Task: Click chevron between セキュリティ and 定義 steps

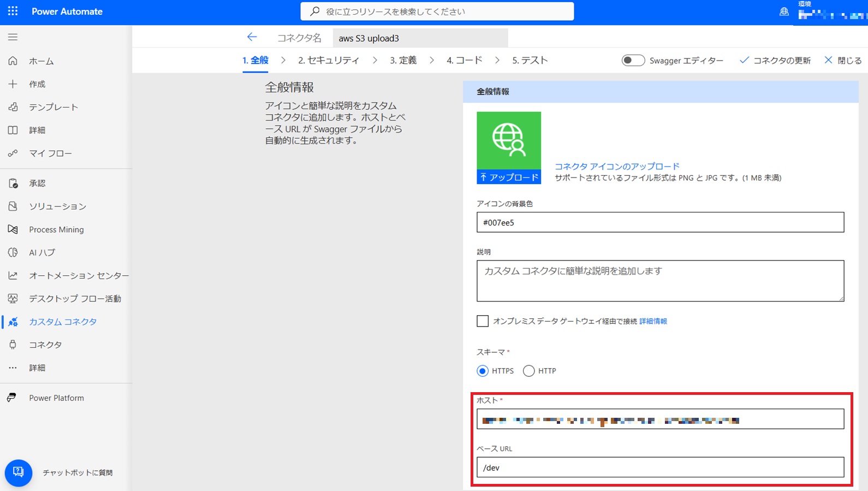Action: tap(375, 60)
